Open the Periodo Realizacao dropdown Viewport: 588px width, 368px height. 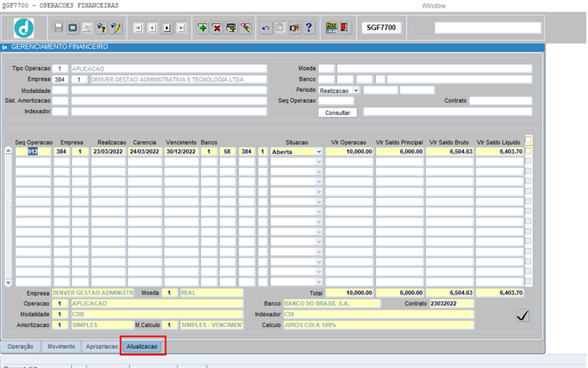[356, 90]
